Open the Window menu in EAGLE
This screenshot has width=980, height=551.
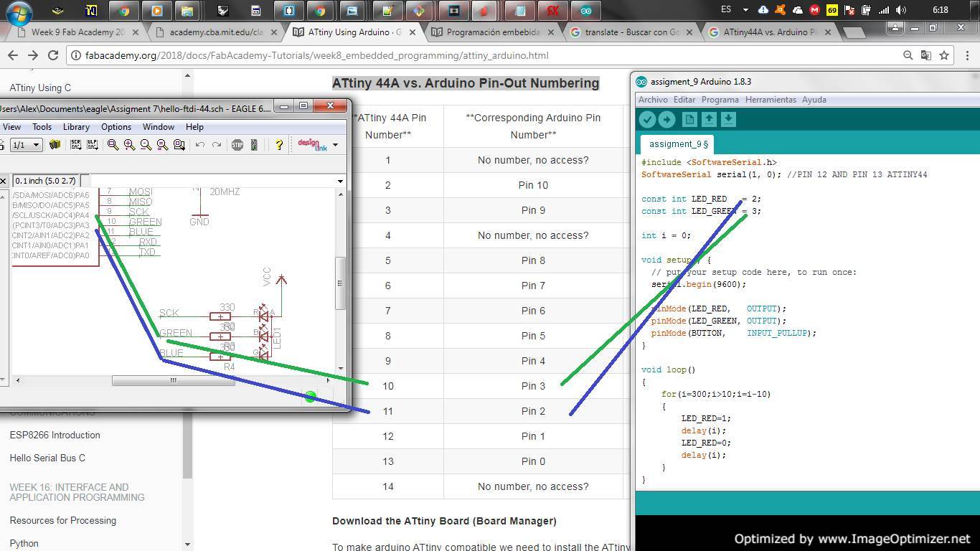(x=158, y=127)
